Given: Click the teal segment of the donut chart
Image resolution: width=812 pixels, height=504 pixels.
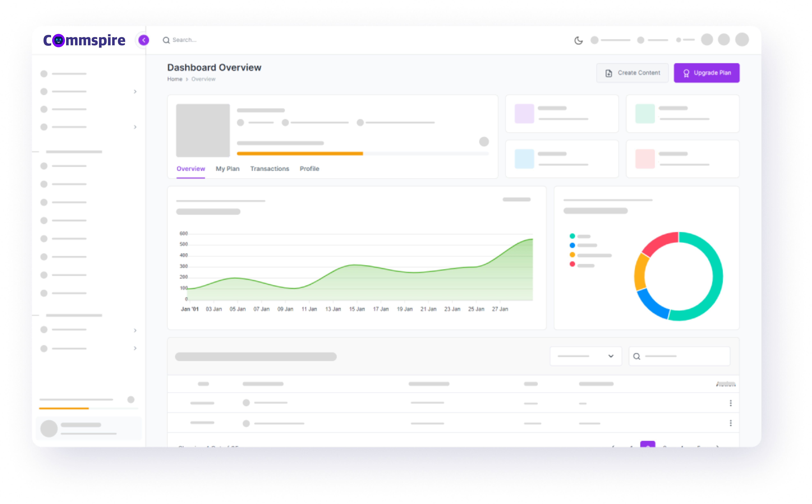Looking at the screenshot, I should point(718,276).
